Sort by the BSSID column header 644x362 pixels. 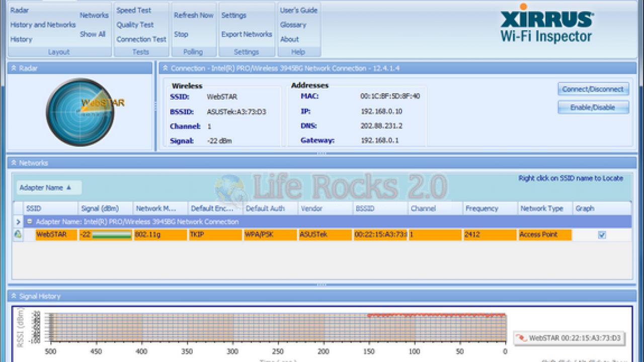coord(380,208)
